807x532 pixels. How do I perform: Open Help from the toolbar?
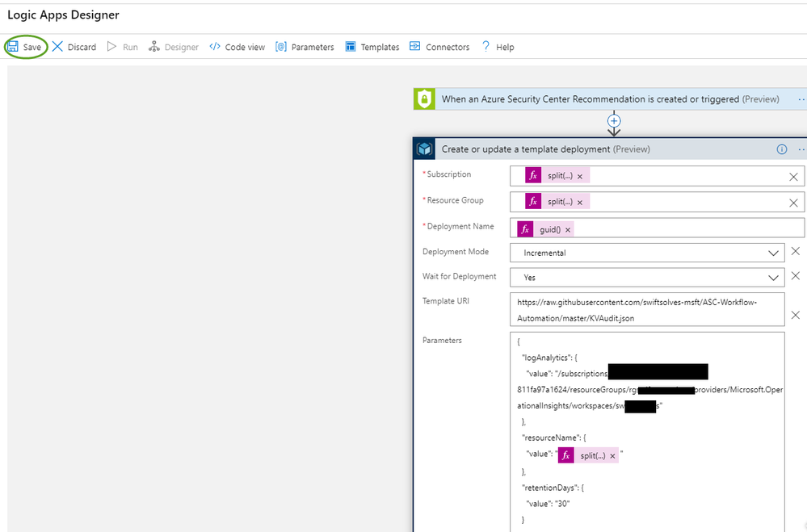coord(505,48)
